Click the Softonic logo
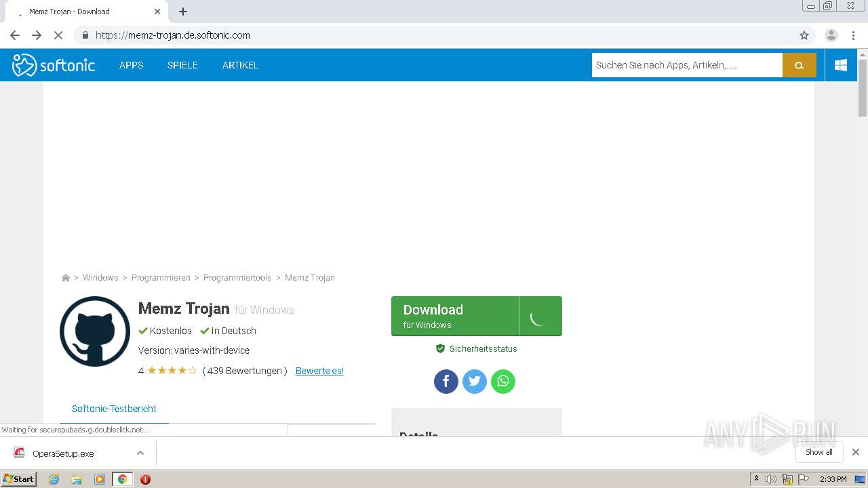Image resolution: width=868 pixels, height=488 pixels. click(x=54, y=65)
